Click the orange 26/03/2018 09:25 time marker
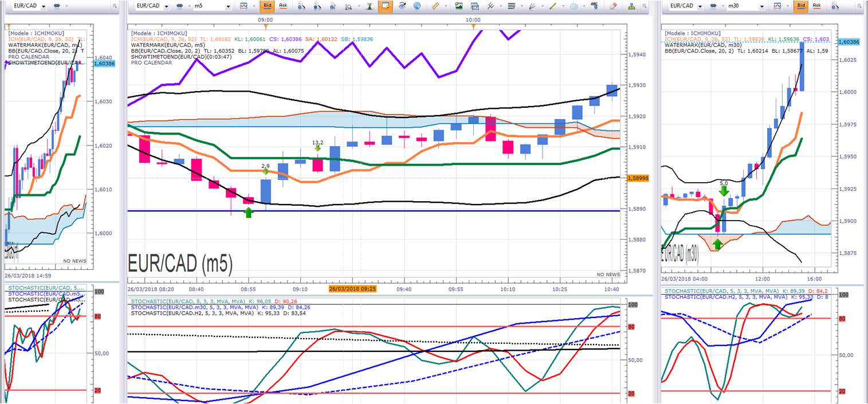This screenshot has width=868, height=404. pos(352,289)
